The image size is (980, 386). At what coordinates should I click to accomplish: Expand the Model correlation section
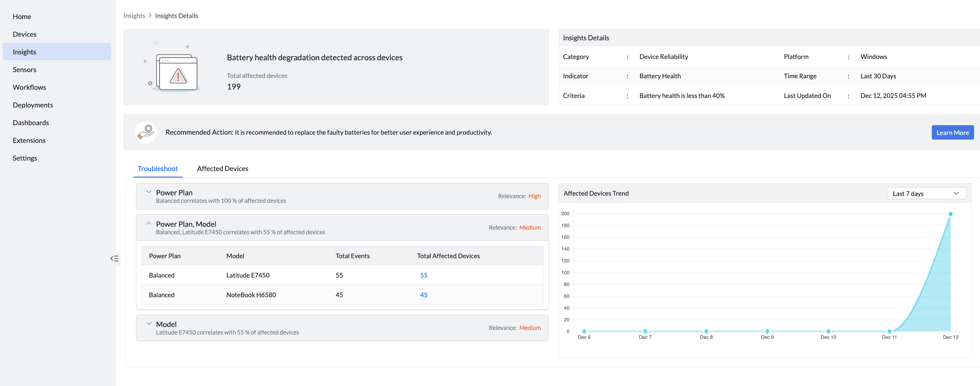pyautogui.click(x=149, y=324)
